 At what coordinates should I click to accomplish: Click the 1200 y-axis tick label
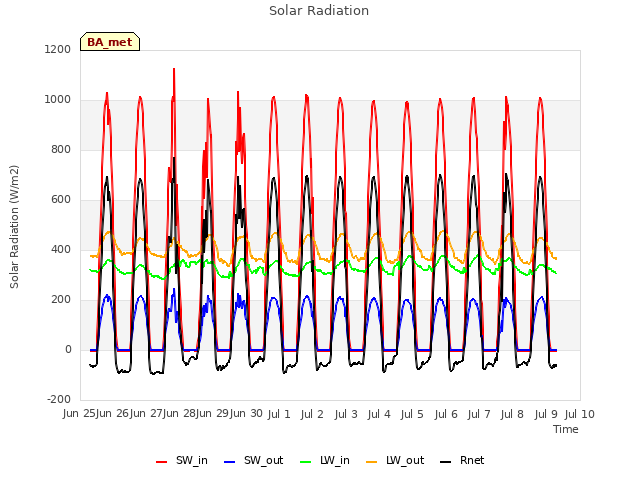[58, 49]
